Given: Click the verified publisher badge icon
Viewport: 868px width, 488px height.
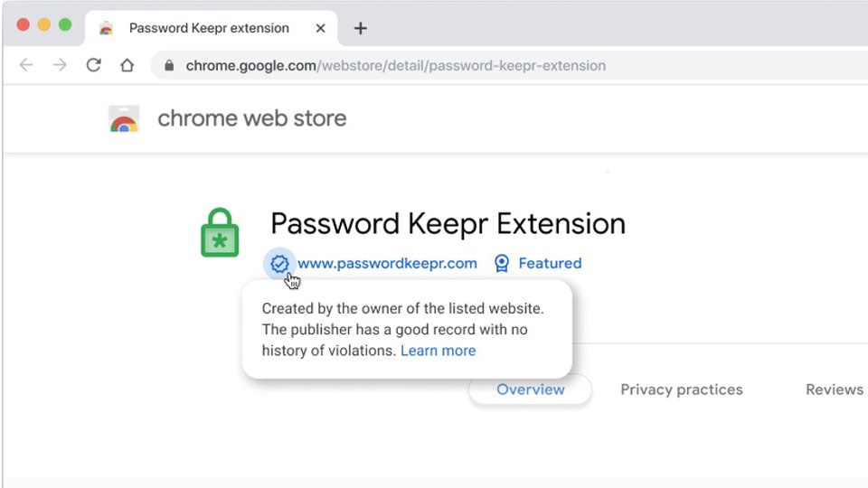Looking at the screenshot, I should 279,263.
